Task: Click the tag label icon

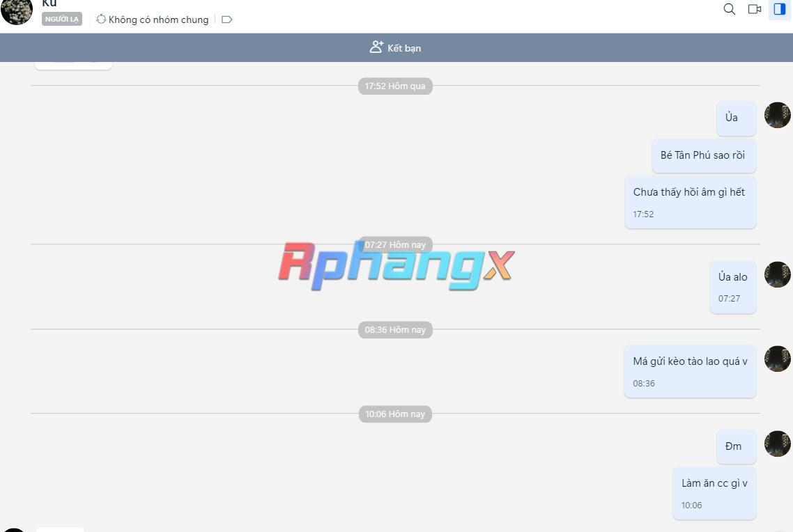Action: (x=227, y=19)
